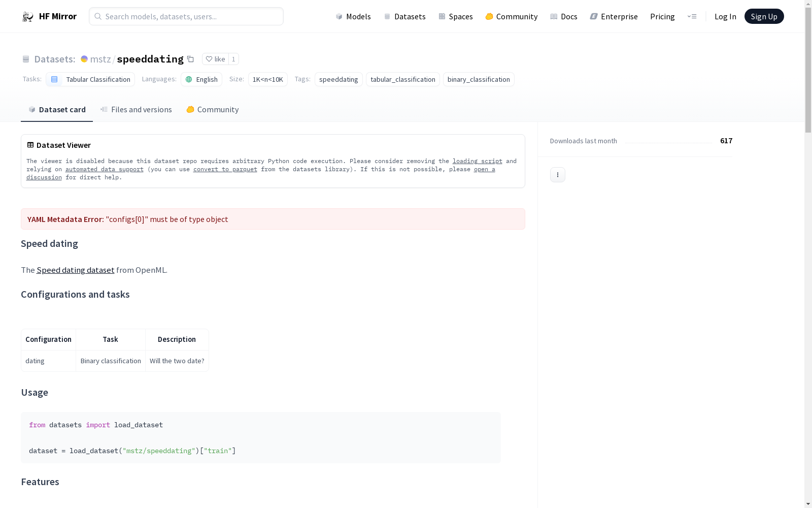Select the binary_classification tag
Screen dimensions: 812x508
coord(479,79)
